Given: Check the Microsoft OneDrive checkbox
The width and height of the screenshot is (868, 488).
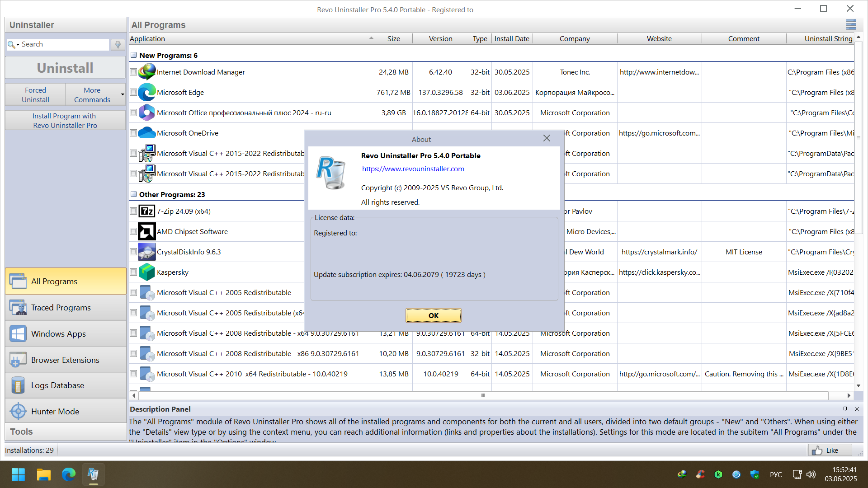Looking at the screenshot, I should [133, 133].
